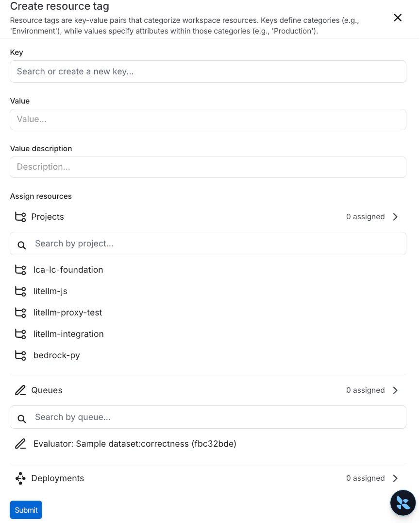Click the pen icon beside the Evaluator queue
The height and width of the screenshot is (523, 420).
click(x=20, y=444)
